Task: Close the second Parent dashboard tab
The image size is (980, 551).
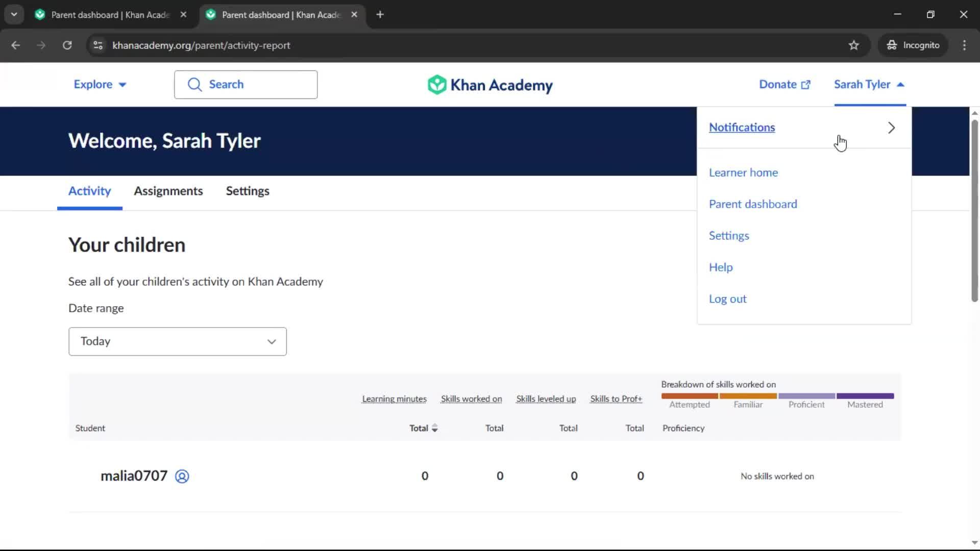Action: coord(354,15)
